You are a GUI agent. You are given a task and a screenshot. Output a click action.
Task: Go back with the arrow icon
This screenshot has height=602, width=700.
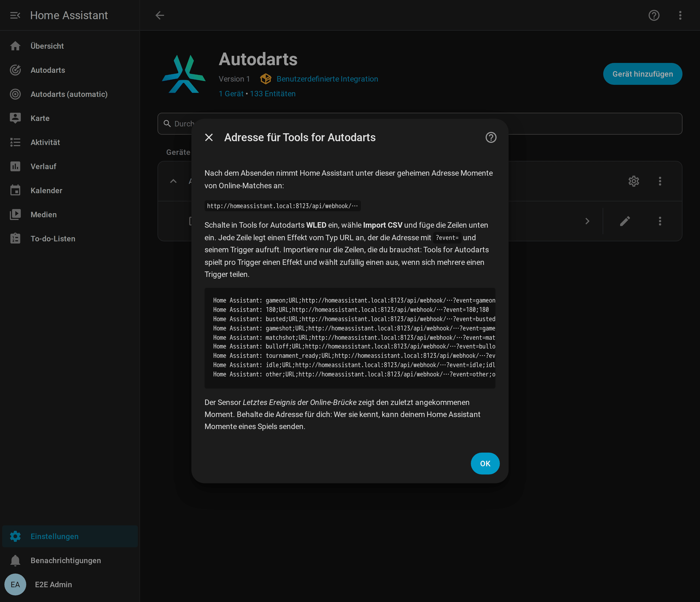click(160, 15)
